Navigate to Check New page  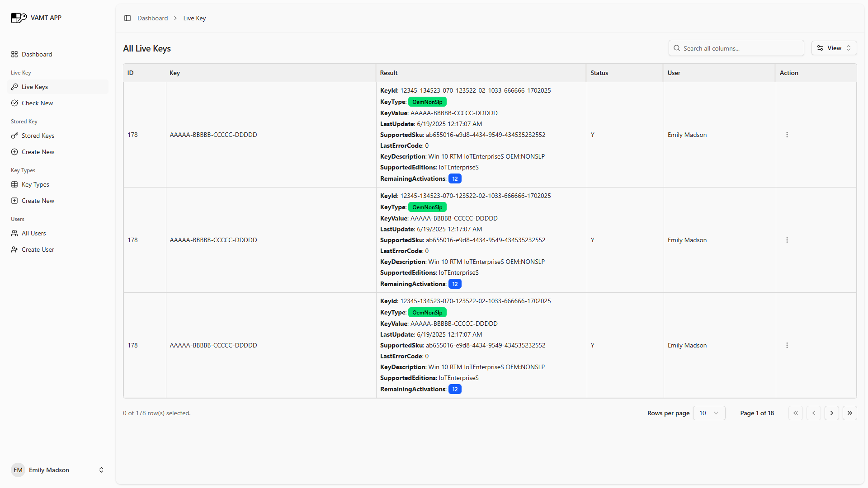[37, 103]
